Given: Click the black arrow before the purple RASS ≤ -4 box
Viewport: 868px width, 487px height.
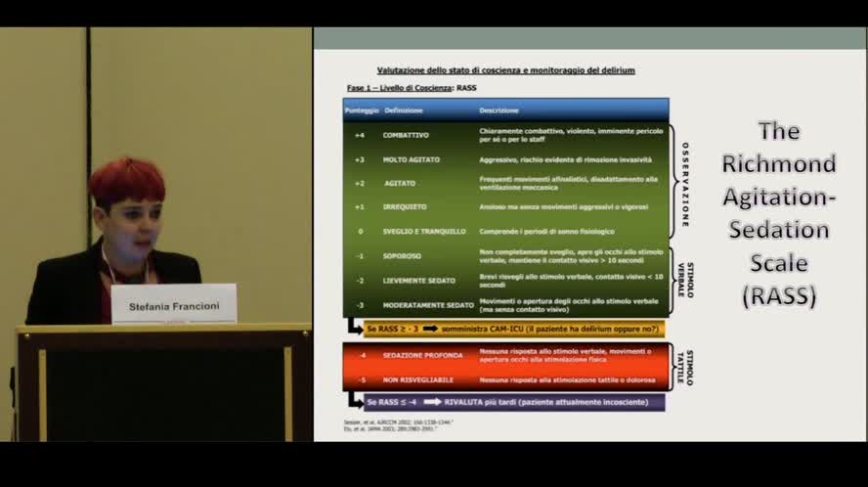Looking at the screenshot, I should 353,400.
